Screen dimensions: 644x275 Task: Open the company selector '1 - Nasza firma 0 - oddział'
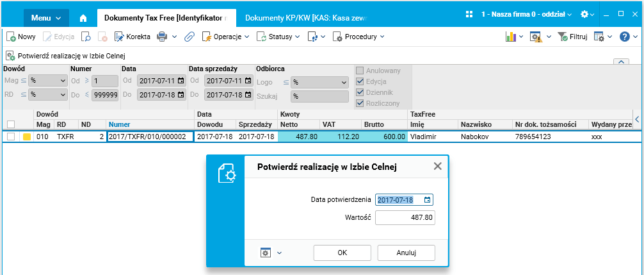pyautogui.click(x=527, y=14)
